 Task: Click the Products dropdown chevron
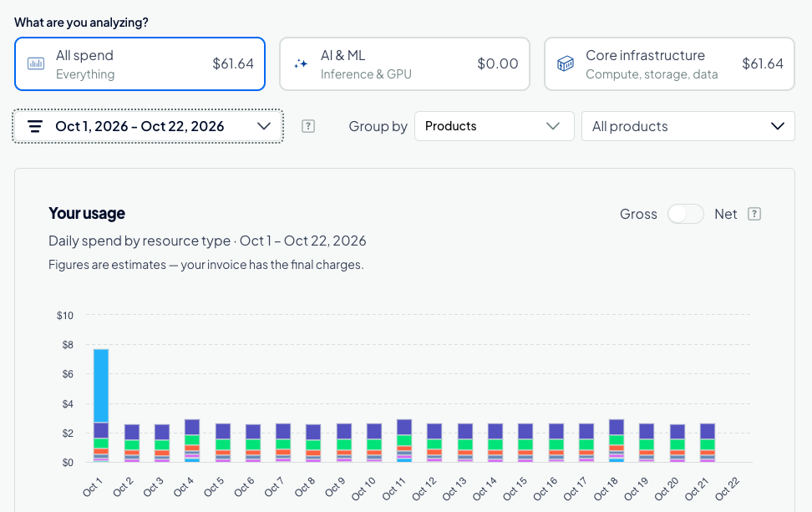pyautogui.click(x=553, y=126)
